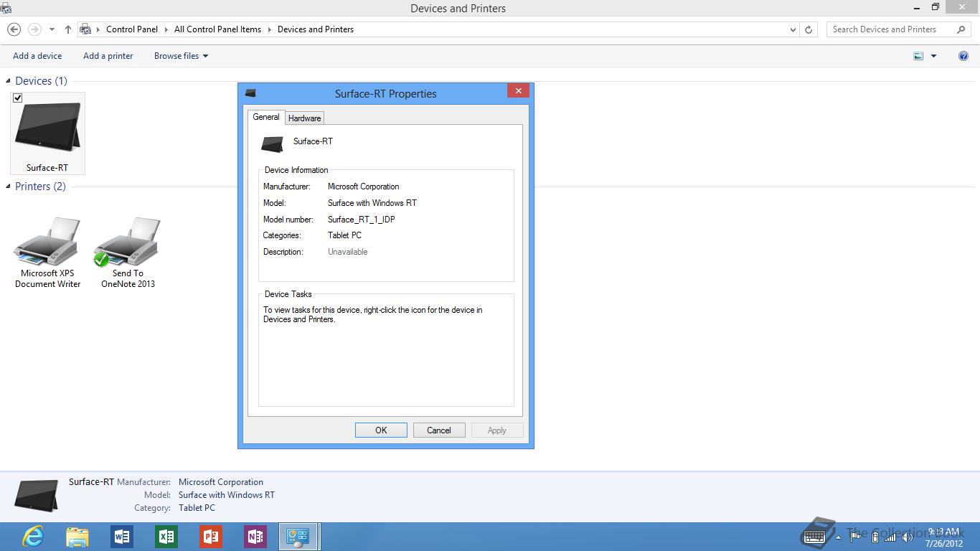Click the Surface-RT tablet icon in General tab

point(273,143)
